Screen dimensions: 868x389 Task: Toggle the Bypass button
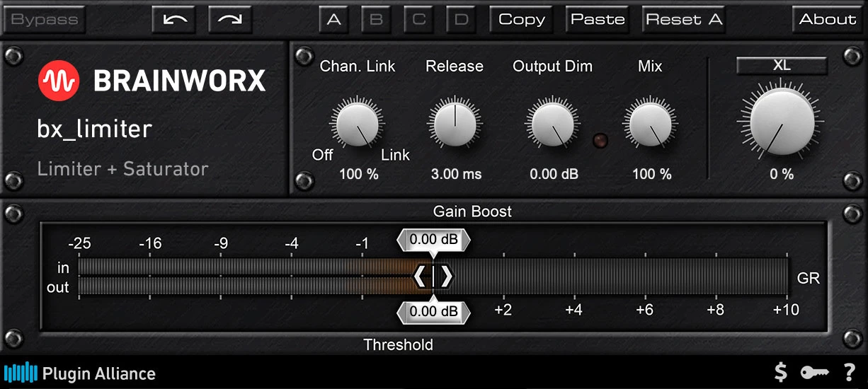coord(44,20)
